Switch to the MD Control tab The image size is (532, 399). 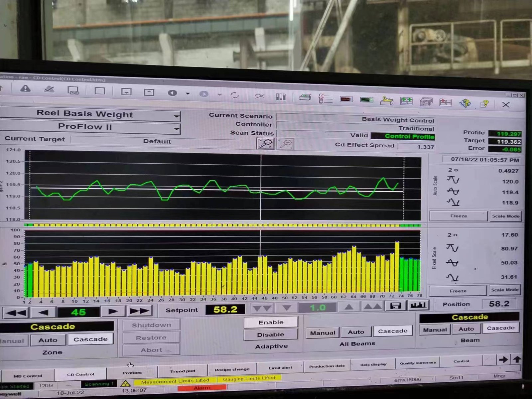pyautogui.click(x=28, y=376)
